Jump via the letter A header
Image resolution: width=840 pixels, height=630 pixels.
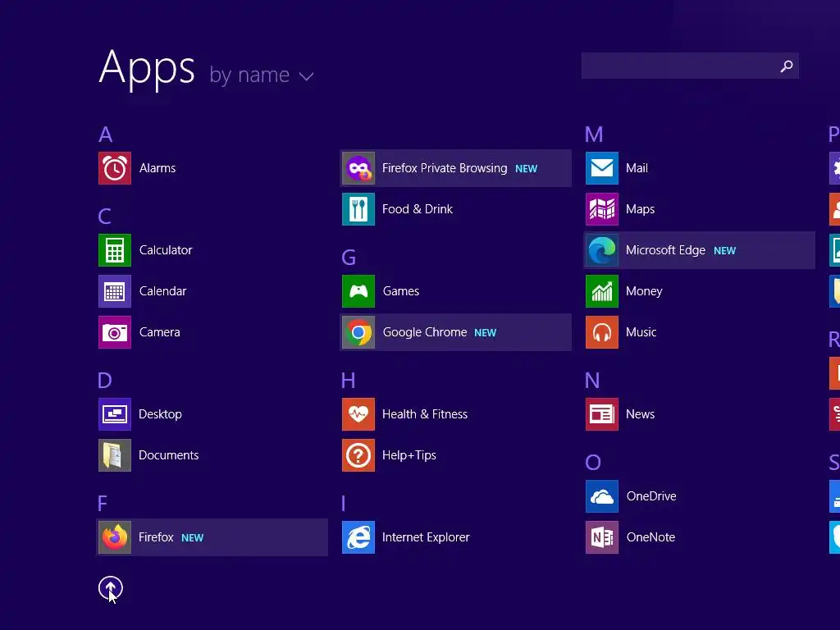click(x=106, y=135)
